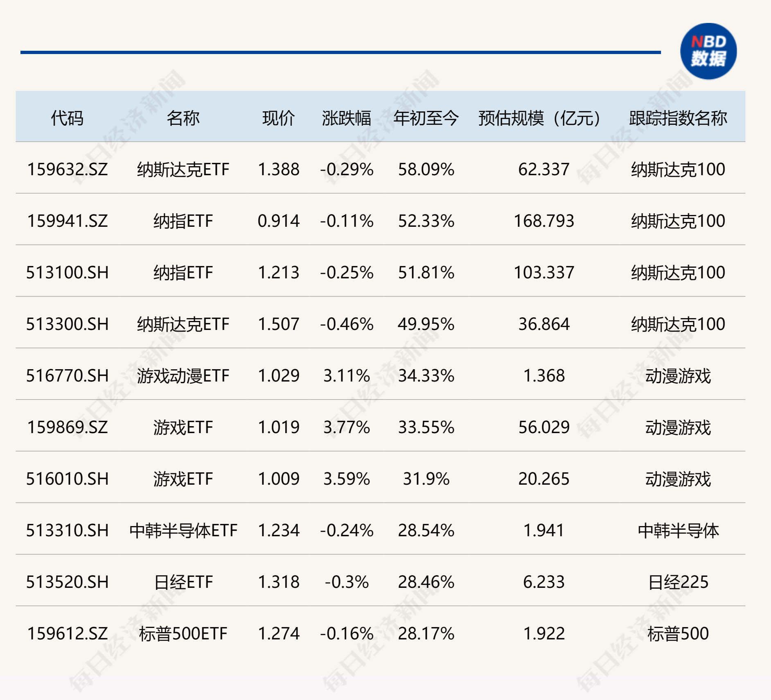Click 纳斯达克ETF in the 513300.SH row
The height and width of the screenshot is (700, 771).
coord(183,324)
